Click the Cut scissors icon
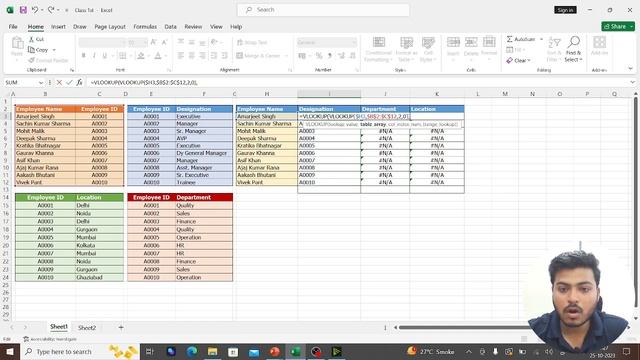This screenshot has height=360, width=640. (31, 39)
